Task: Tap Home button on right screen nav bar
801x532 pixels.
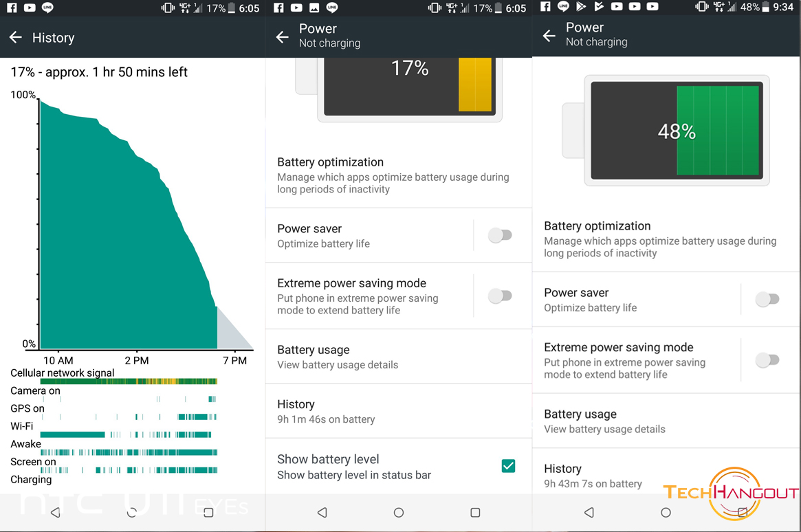Action: (x=666, y=512)
